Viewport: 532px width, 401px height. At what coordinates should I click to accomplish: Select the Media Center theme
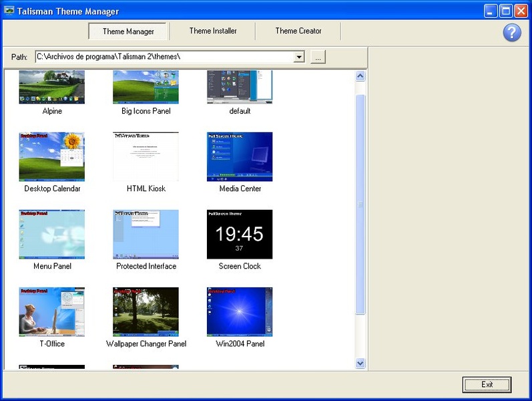coord(240,157)
